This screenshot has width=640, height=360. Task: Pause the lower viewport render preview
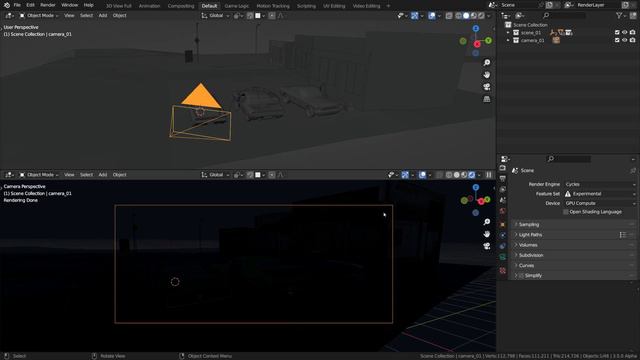tap(489, 175)
